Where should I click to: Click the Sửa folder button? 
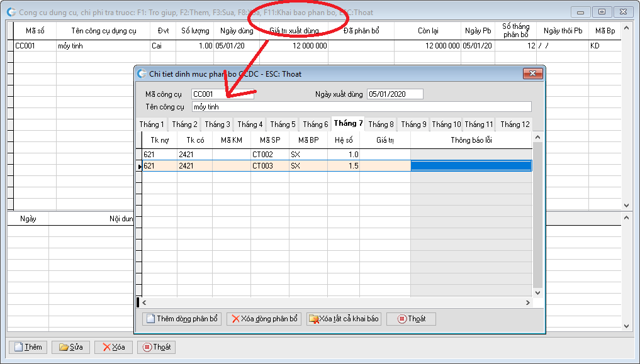click(70, 347)
